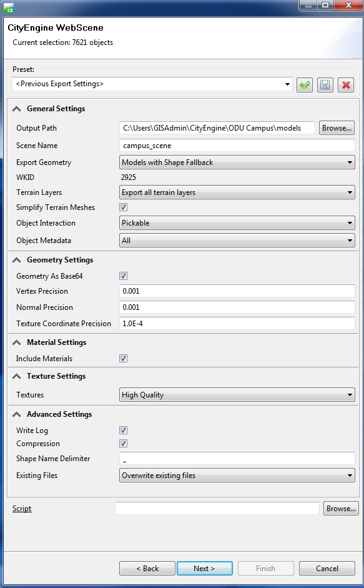Open Export Geometry dropdown
Screen dimensions: 364x588
click(237, 162)
